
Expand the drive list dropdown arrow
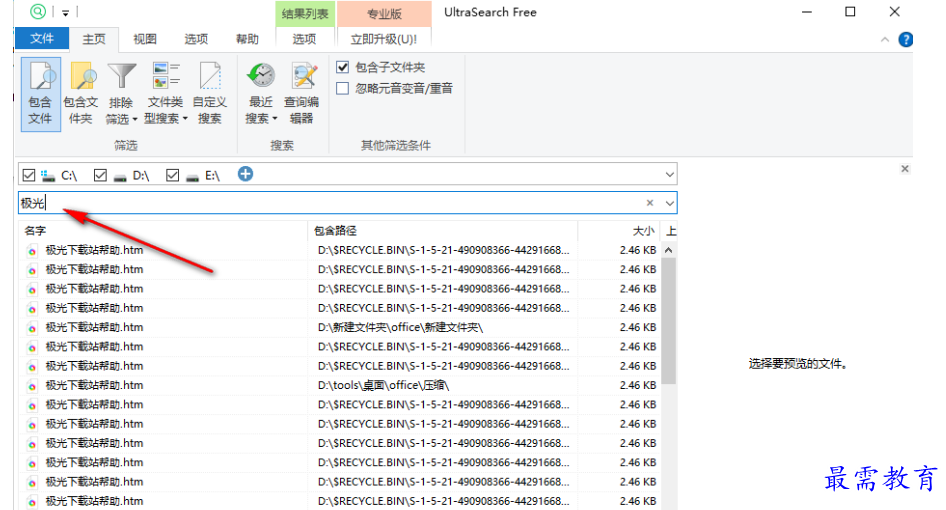(669, 175)
